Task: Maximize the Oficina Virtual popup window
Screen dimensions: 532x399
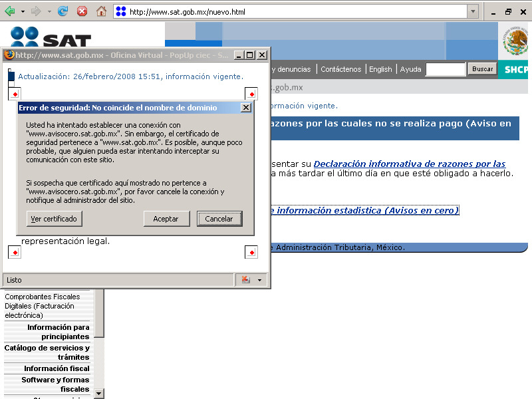Action: (x=250, y=55)
